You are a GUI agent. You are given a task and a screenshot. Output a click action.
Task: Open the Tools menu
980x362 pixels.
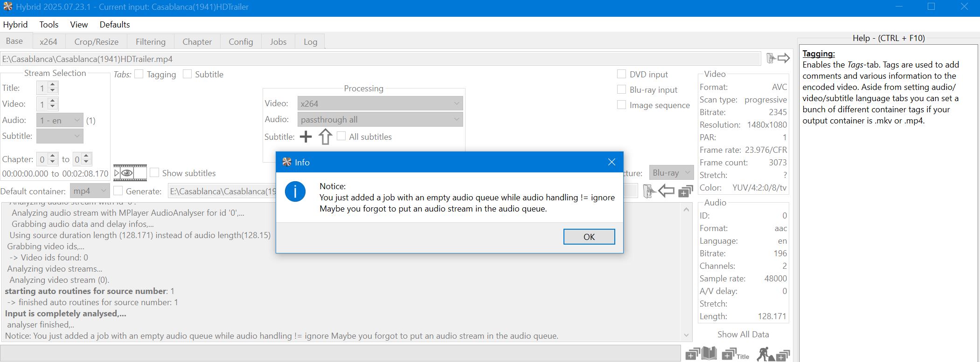coord(49,25)
